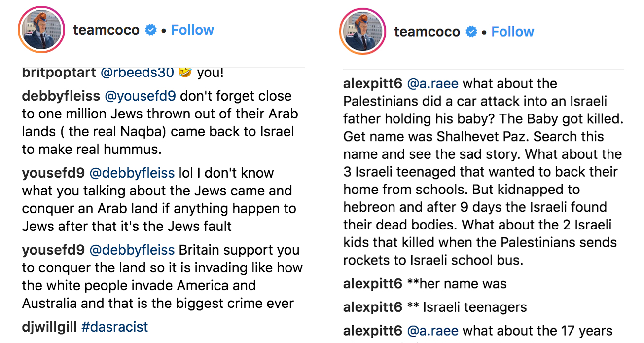Open djwillgill's profile
This screenshot has height=343, width=644.
49,327
